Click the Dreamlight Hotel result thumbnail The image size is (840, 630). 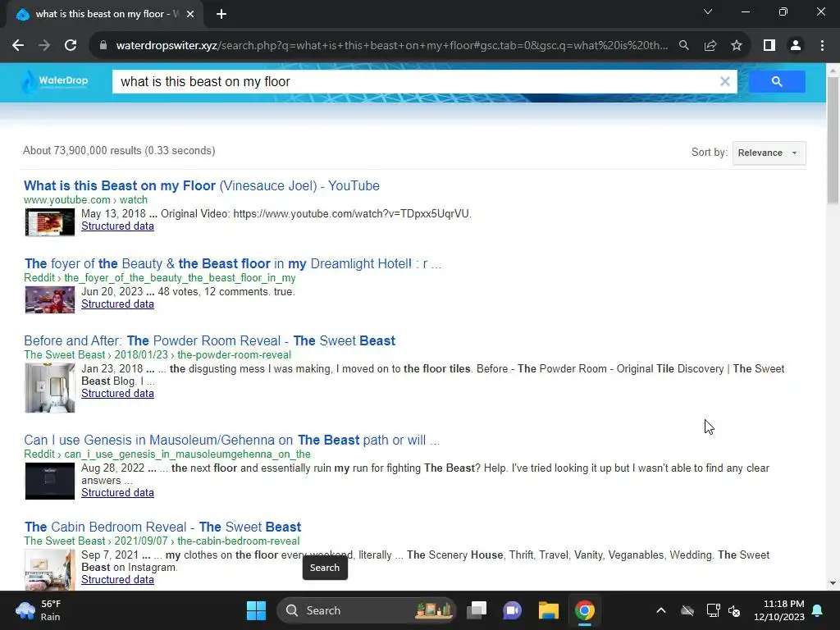(50, 299)
